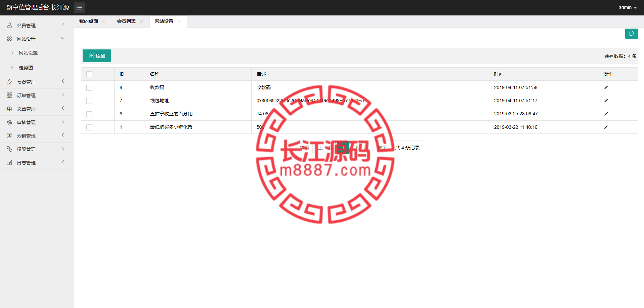Screen dimensions: 644x308
Task: Expand the 日志管理 menu chevron
Action: (63, 162)
